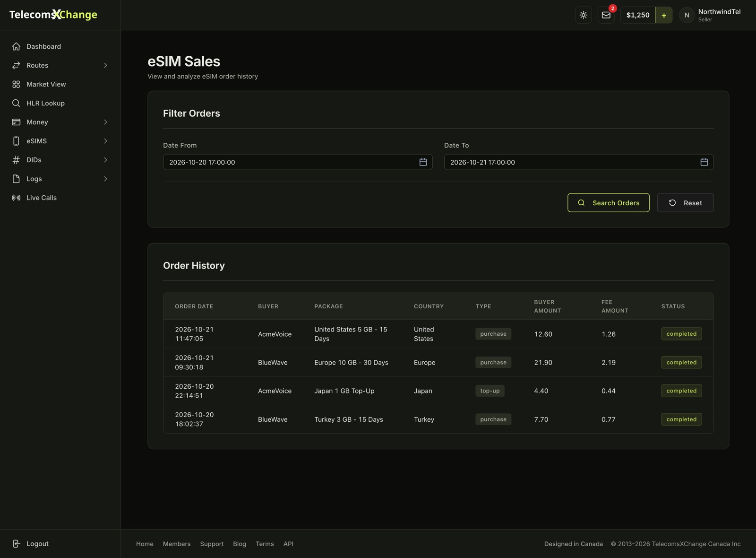Click the Search Orders button
Image resolution: width=756 pixels, height=558 pixels.
coord(608,203)
